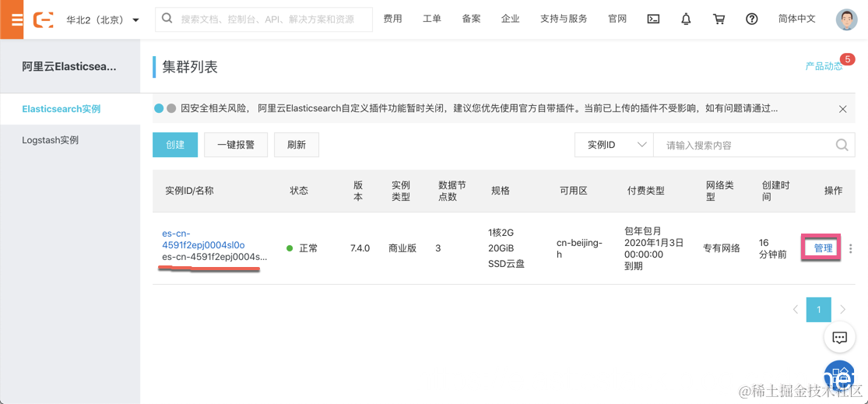Open the 备案 menu
Viewport: 868px width, 404px height.
(471, 19)
